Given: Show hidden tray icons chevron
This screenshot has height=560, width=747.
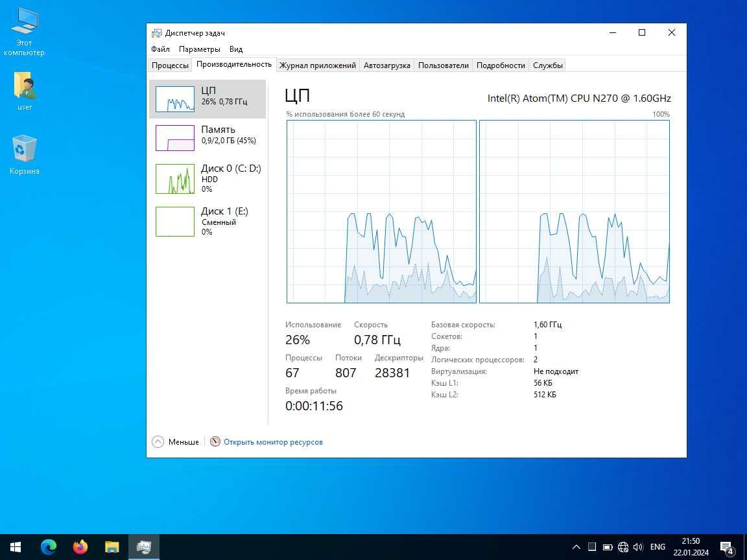Looking at the screenshot, I should [x=576, y=547].
